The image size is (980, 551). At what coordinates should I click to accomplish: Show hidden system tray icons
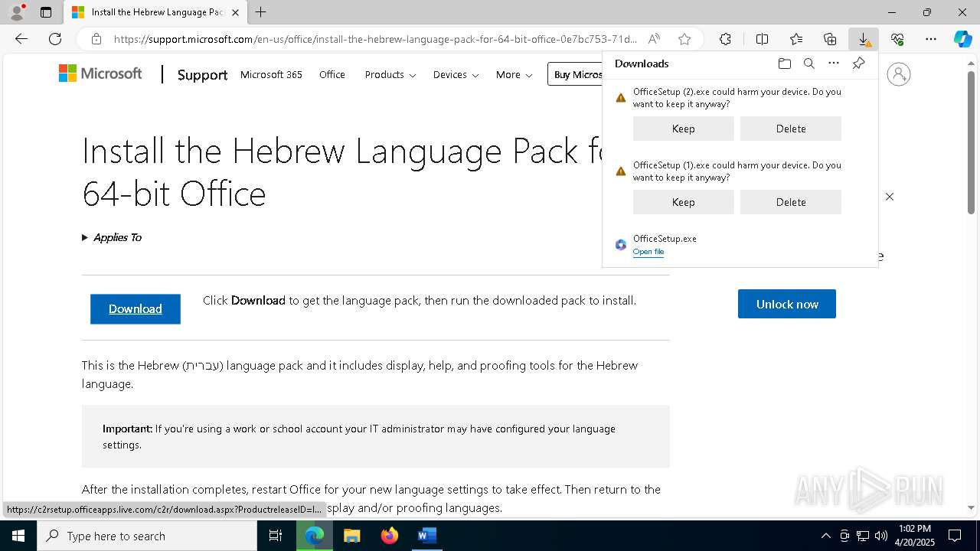coord(825,536)
